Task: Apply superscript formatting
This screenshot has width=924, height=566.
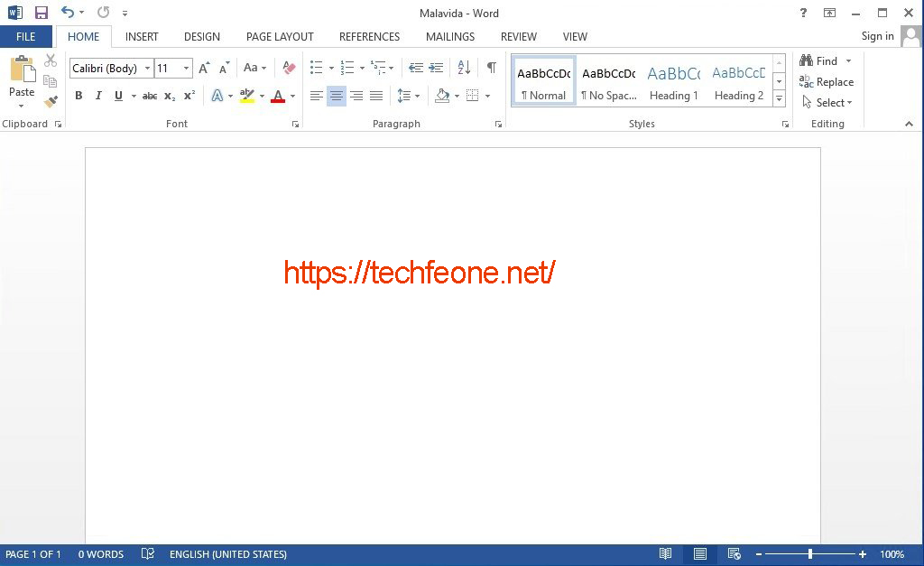Action: pos(189,96)
